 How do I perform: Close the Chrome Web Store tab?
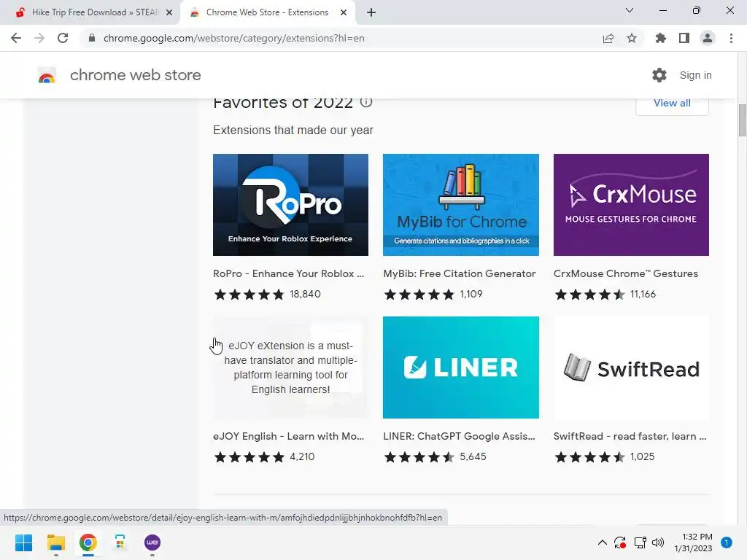point(344,12)
